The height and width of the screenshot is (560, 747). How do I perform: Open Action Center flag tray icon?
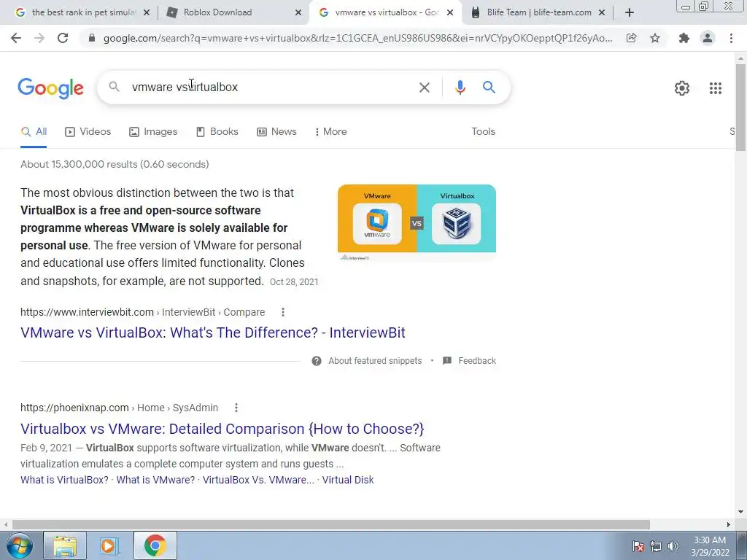638,546
